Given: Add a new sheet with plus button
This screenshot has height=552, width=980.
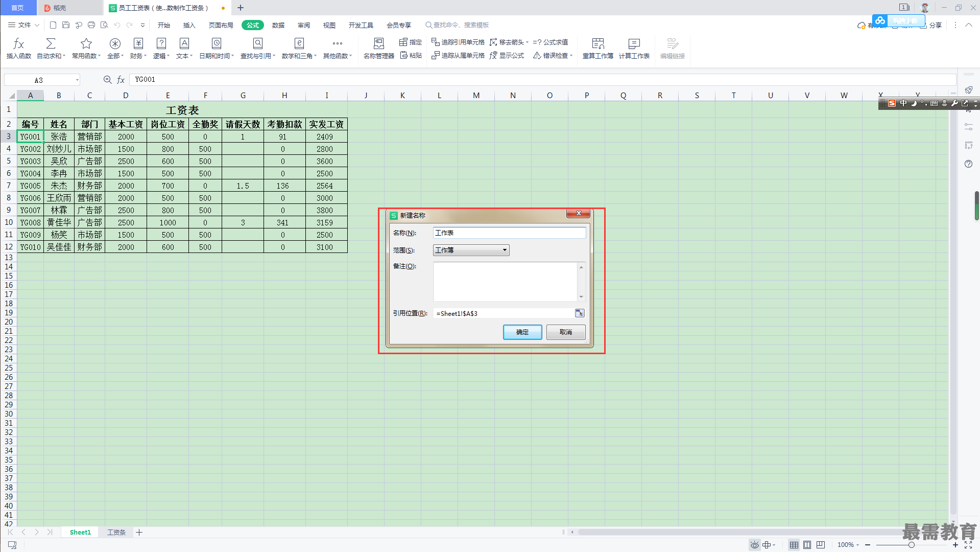Looking at the screenshot, I should click(139, 533).
